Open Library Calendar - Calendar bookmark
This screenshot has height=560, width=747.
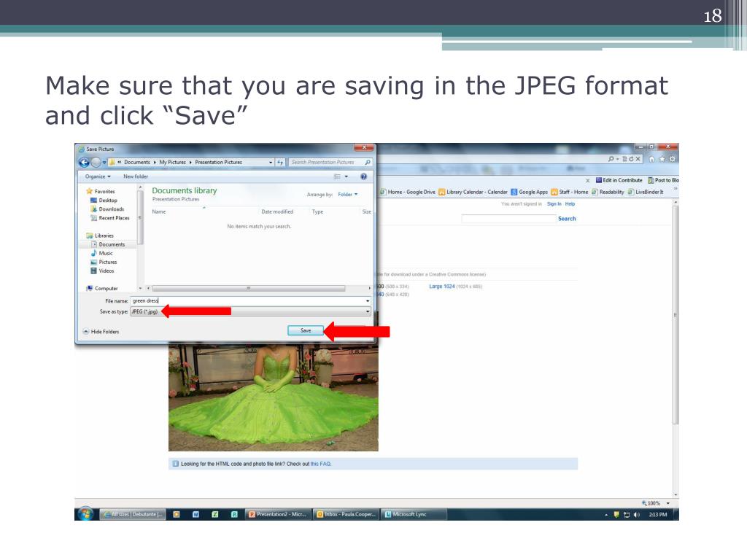coord(473,192)
